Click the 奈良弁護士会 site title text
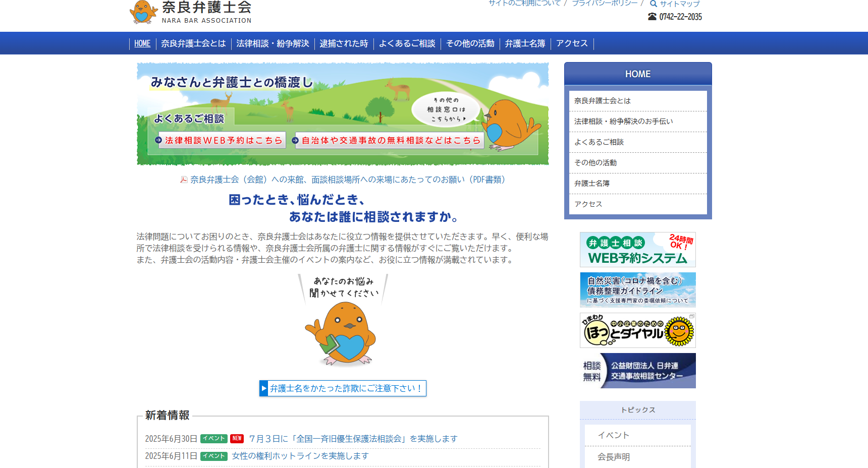Screen dimensions: 868x468 tap(206, 8)
